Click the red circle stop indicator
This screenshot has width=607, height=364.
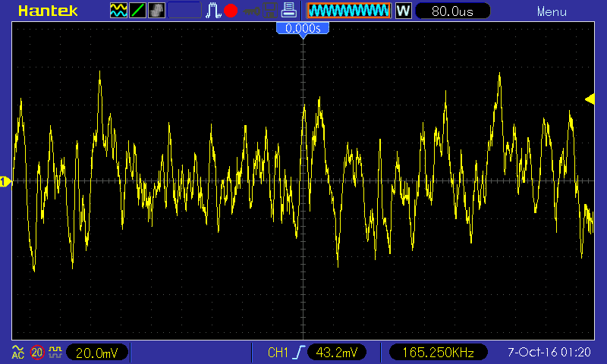pos(231,11)
